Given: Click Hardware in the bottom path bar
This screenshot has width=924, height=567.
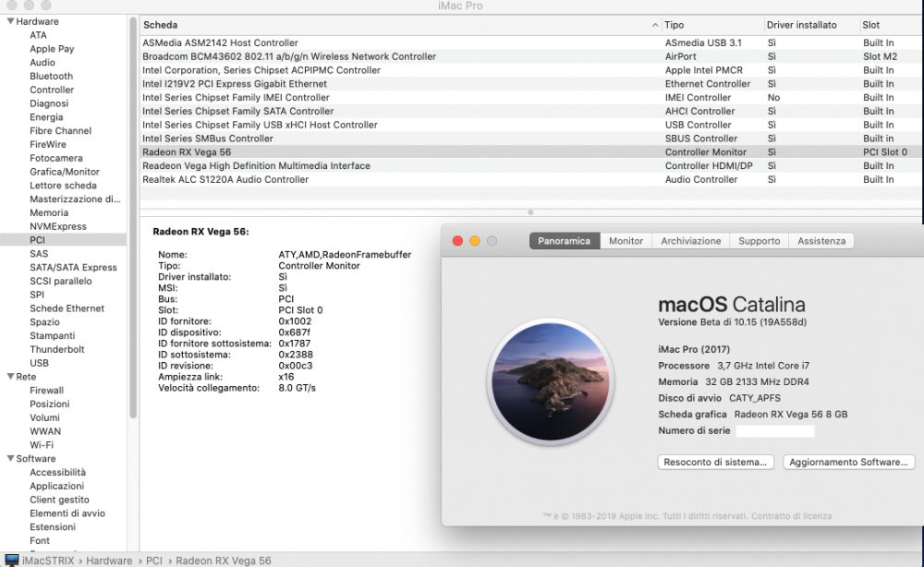Looking at the screenshot, I should coord(109,561).
